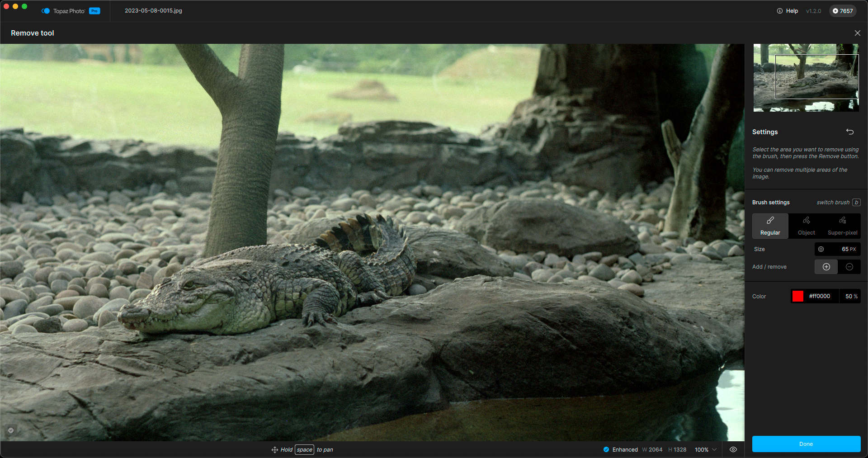Reset the Remove tool settings
The height and width of the screenshot is (458, 868).
850,132
